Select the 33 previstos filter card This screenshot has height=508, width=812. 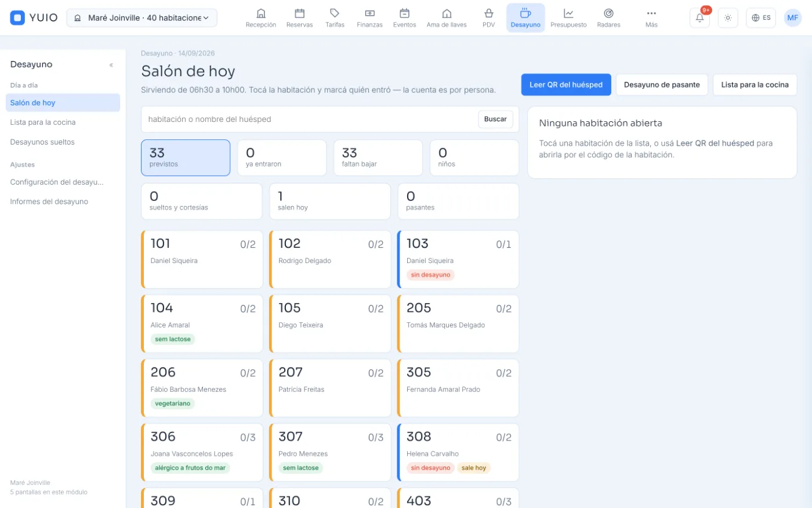tap(186, 157)
